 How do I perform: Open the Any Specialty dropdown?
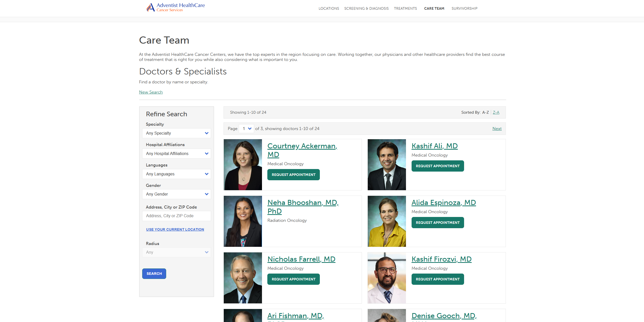tap(176, 133)
